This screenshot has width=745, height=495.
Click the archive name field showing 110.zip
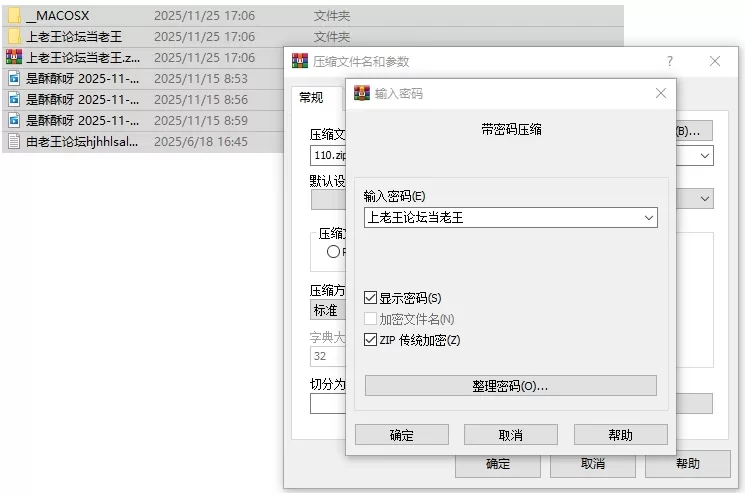[x=328, y=155]
